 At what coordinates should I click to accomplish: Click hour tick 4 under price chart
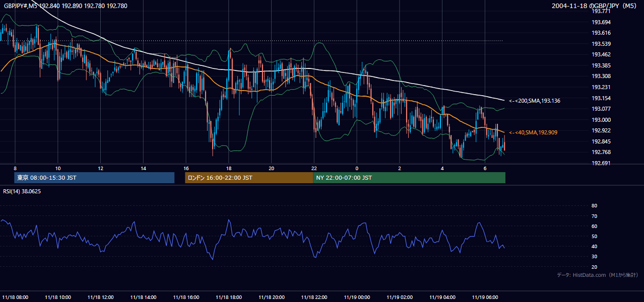(442, 168)
